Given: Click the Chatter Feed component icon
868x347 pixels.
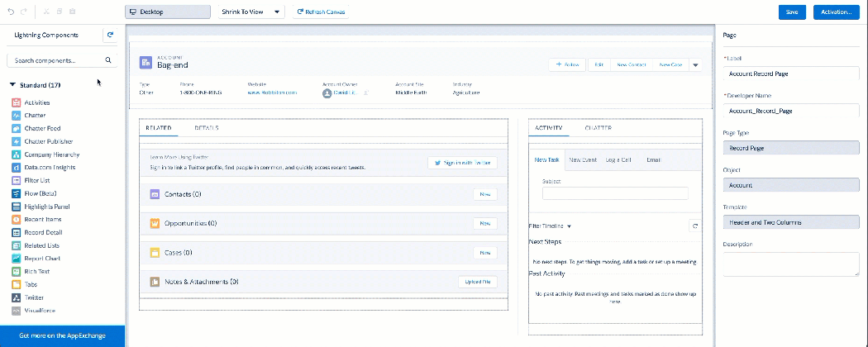Looking at the screenshot, I should click(x=16, y=128).
